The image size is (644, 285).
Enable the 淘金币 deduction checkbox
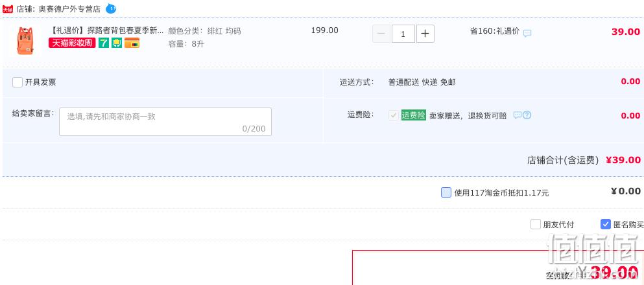click(446, 192)
